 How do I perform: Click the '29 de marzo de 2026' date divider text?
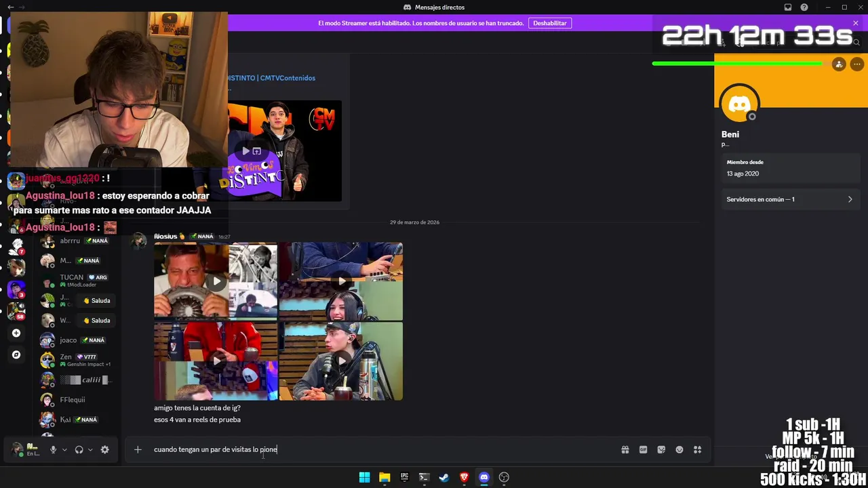click(414, 222)
